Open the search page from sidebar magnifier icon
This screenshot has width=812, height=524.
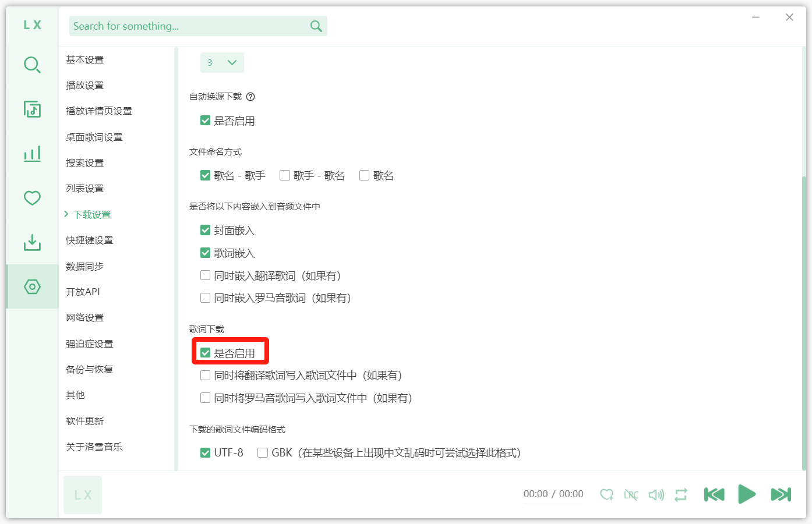tap(32, 65)
